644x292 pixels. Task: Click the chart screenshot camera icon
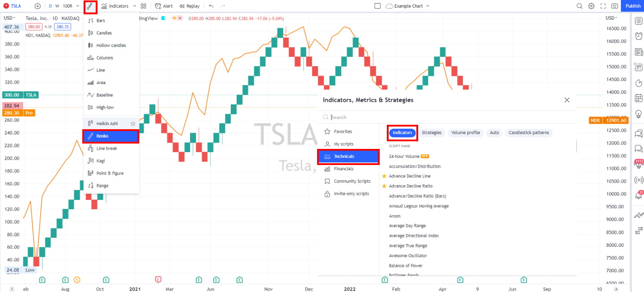(615, 6)
